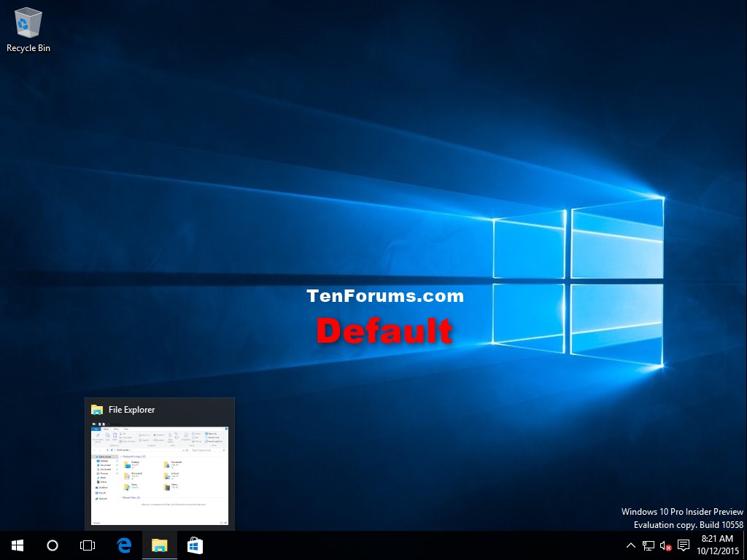Image resolution: width=747 pixels, height=560 pixels.
Task: Click the File Explorer title in the preview
Action: pyautogui.click(x=132, y=410)
